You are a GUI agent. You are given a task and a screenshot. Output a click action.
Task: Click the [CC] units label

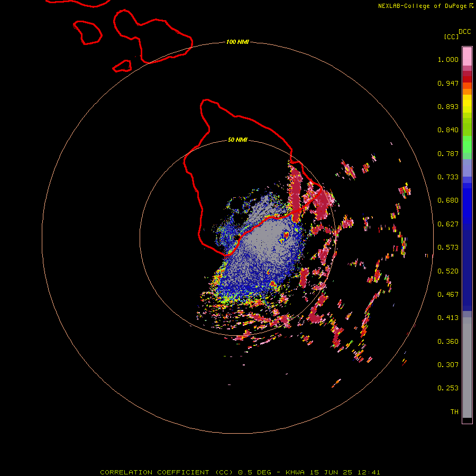pyautogui.click(x=451, y=36)
